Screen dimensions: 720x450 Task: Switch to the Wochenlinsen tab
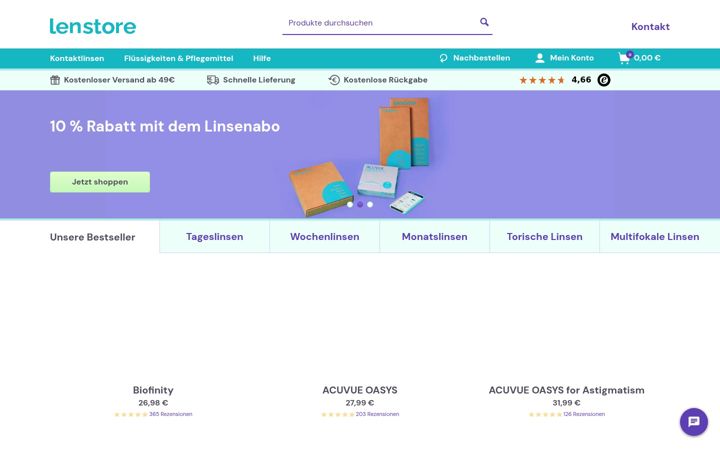[325, 237]
